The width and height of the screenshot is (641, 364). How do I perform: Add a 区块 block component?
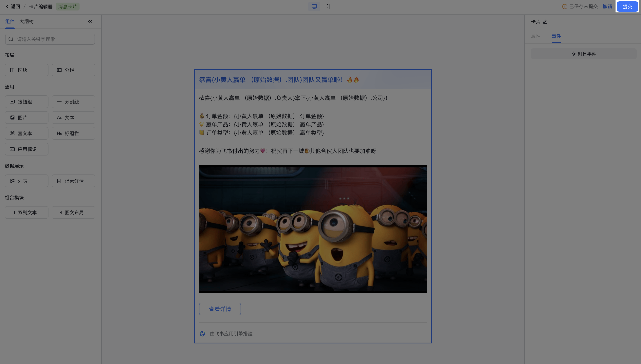coord(27,70)
